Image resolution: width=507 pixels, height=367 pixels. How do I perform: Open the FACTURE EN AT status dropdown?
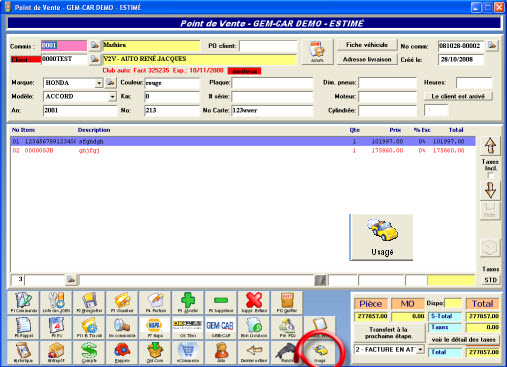pyautogui.click(x=420, y=349)
